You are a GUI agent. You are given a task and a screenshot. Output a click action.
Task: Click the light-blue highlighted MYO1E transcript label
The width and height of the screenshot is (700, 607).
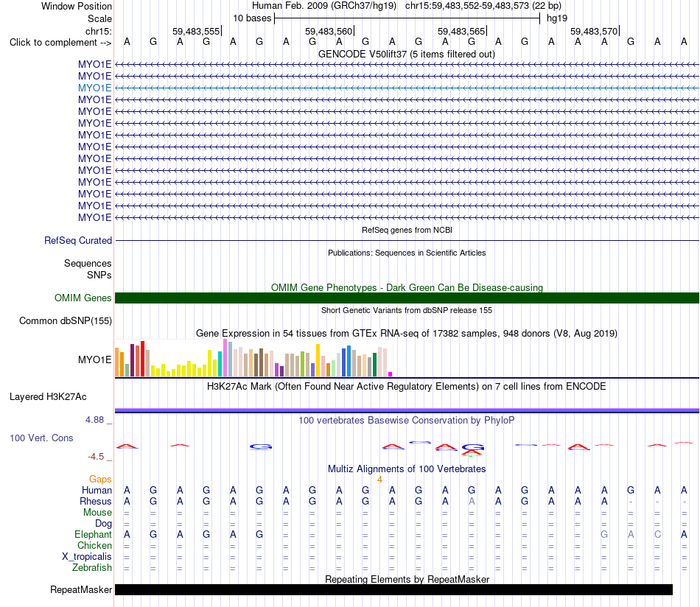[94, 88]
